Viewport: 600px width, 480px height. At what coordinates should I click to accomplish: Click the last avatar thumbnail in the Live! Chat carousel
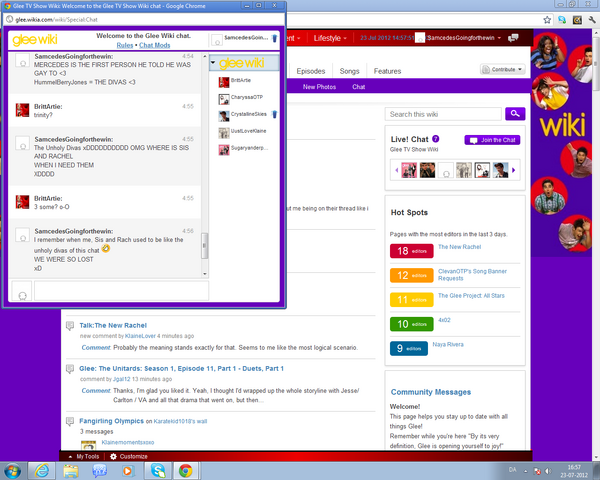coord(501,170)
